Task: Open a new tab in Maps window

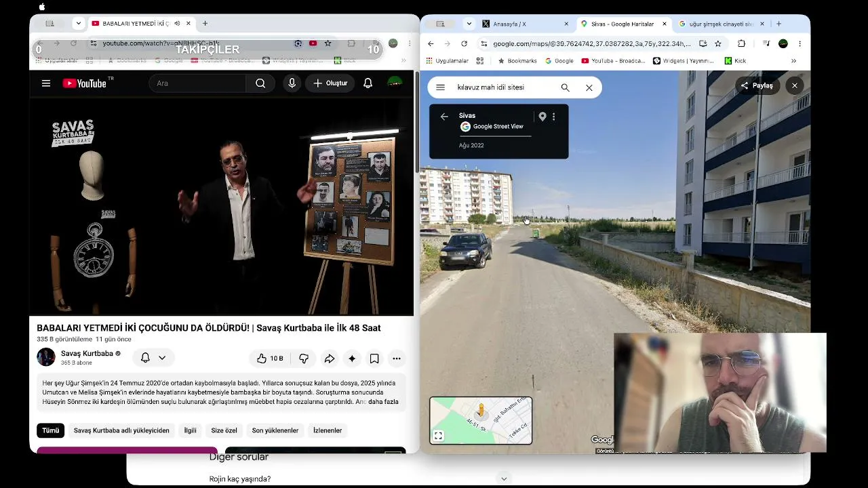Action: tap(778, 24)
